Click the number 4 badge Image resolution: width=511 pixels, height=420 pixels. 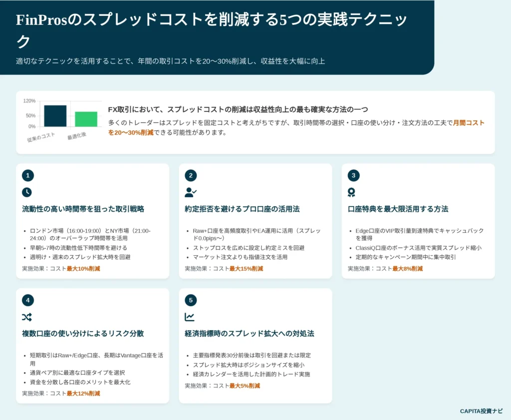click(28, 300)
